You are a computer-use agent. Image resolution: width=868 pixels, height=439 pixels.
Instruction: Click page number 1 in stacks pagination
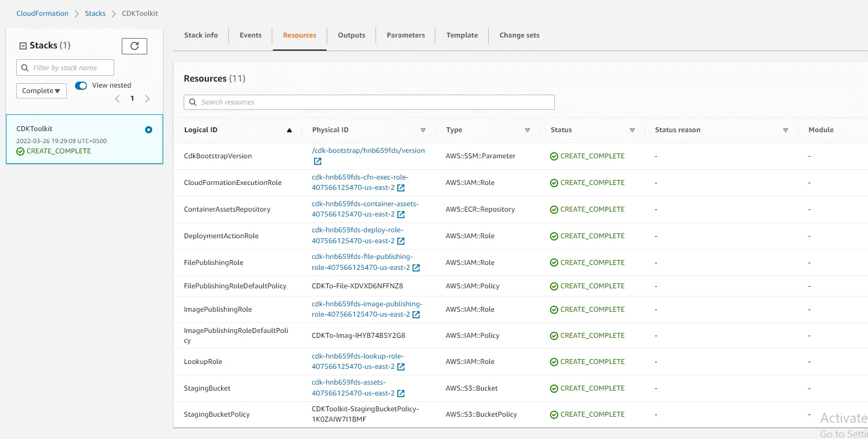click(x=132, y=98)
